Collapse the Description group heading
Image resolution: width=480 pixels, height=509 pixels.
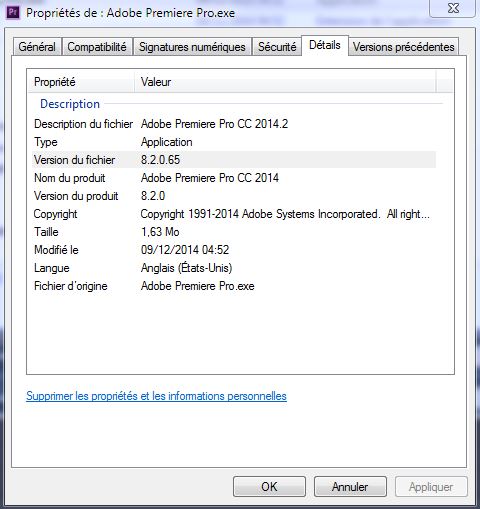point(70,104)
